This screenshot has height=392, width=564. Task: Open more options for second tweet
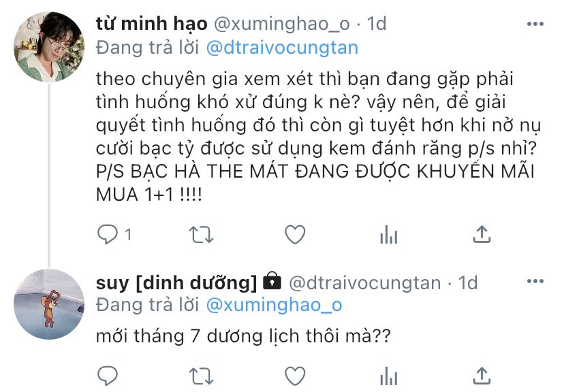535,281
